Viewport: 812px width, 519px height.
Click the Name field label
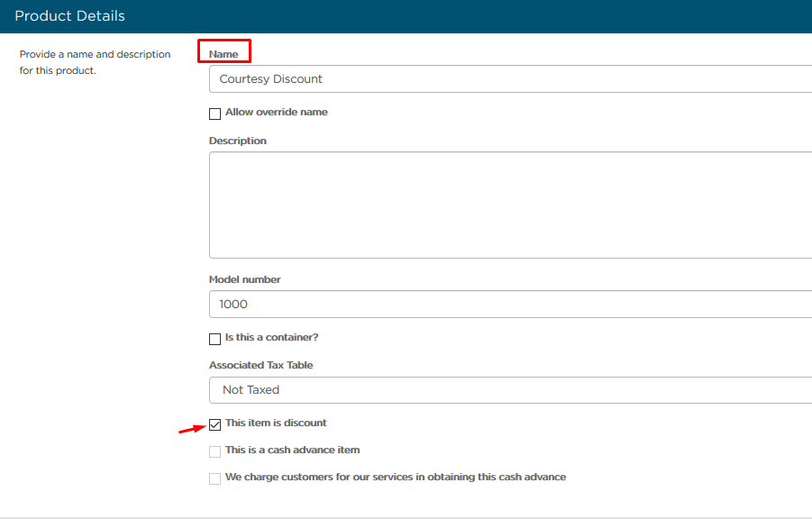tap(224, 54)
